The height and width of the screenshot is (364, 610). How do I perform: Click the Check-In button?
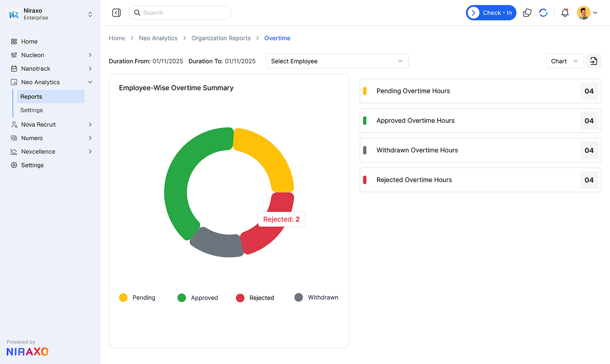491,13
